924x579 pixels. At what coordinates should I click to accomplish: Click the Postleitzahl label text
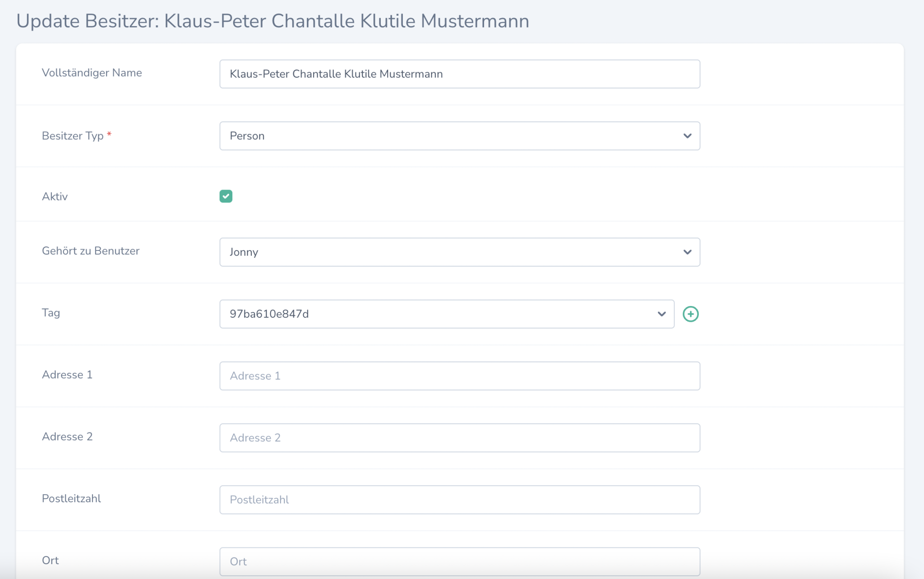point(71,498)
